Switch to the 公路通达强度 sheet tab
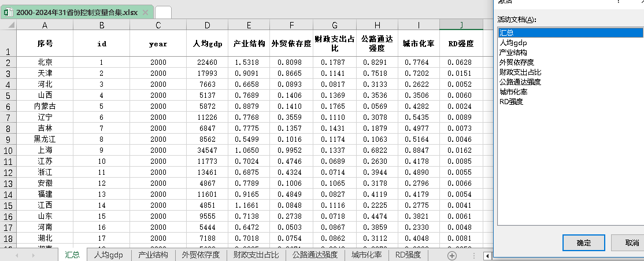644x261 pixels. [315, 255]
